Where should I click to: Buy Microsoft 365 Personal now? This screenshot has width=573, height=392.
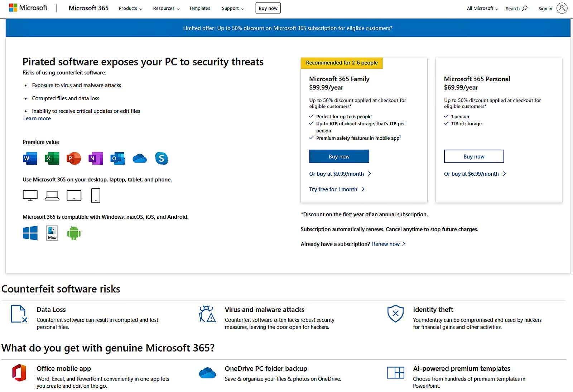(474, 156)
